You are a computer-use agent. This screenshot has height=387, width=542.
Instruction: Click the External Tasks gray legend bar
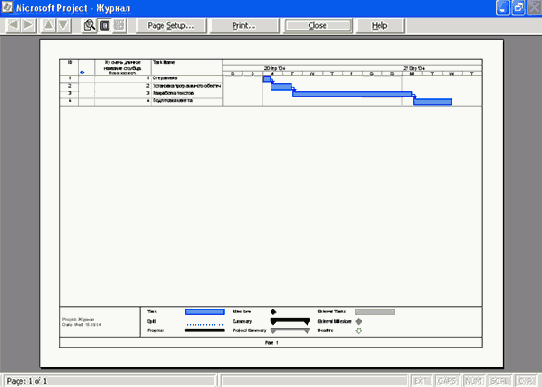pos(375,312)
